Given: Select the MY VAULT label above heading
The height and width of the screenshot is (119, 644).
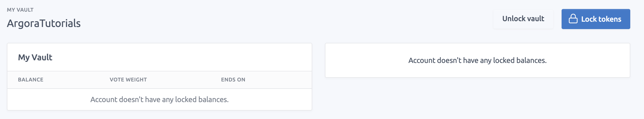Looking at the screenshot, I should point(20,10).
